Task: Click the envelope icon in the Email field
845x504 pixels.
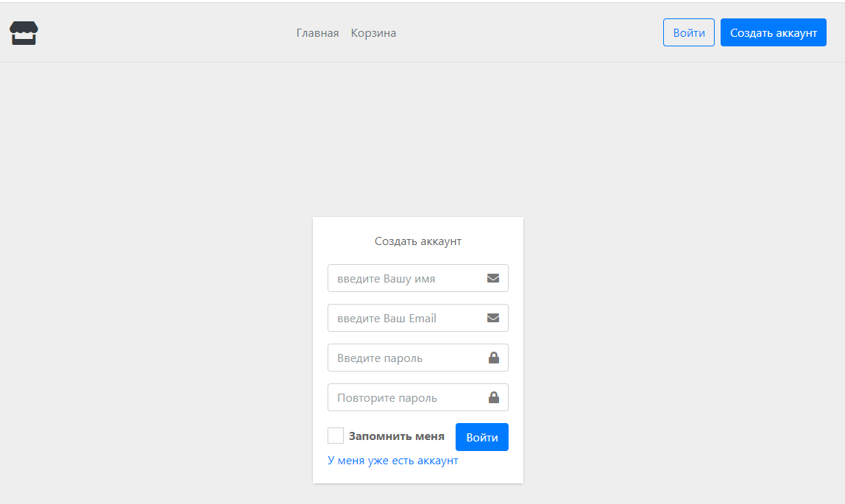Action: click(x=494, y=317)
